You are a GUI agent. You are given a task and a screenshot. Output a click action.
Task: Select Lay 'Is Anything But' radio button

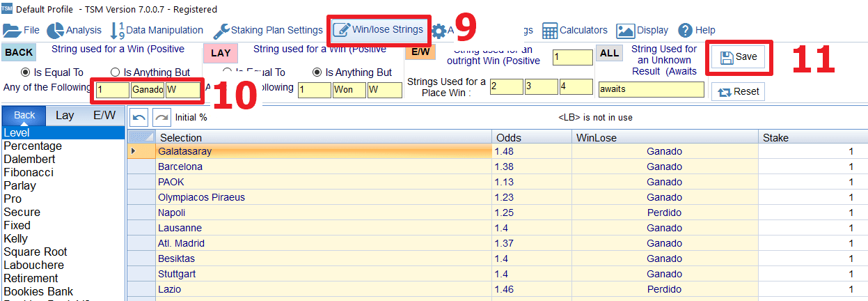[x=317, y=72]
